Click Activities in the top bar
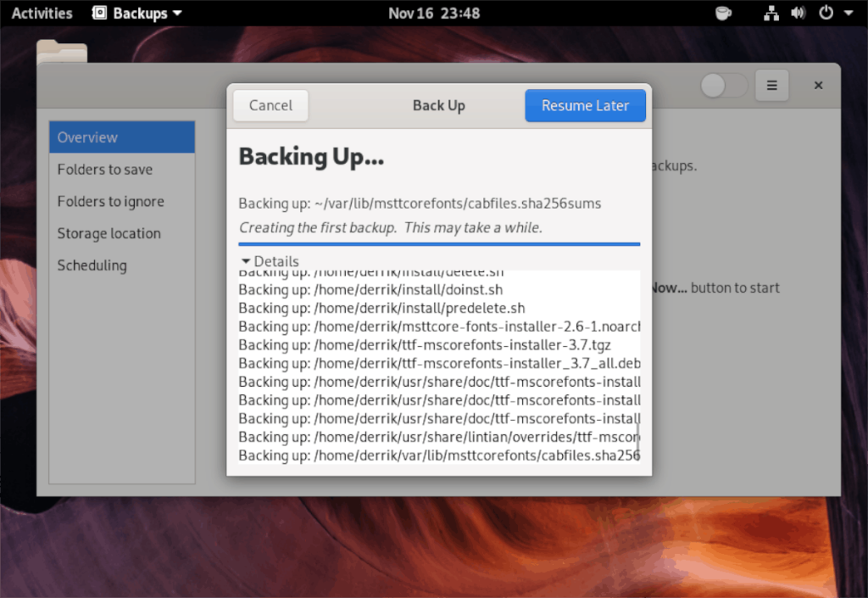The image size is (868, 598). click(41, 13)
